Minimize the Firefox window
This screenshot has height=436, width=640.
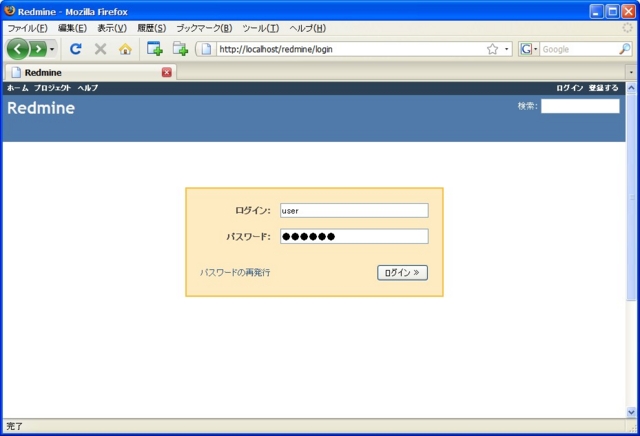(596, 11)
